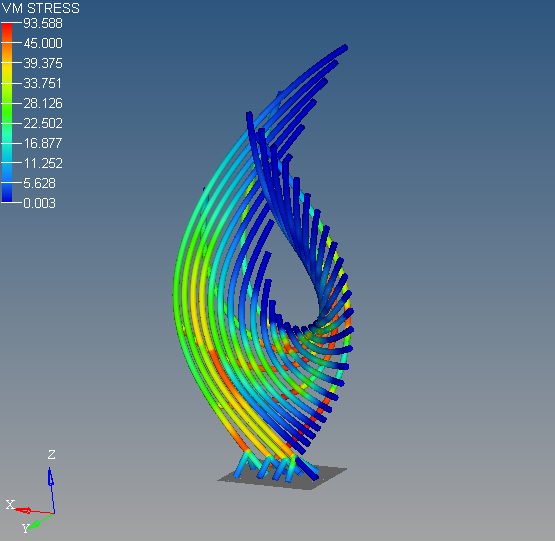Pick the green band on the color scale
This screenshot has height=541, width=555.
(x=7, y=113)
